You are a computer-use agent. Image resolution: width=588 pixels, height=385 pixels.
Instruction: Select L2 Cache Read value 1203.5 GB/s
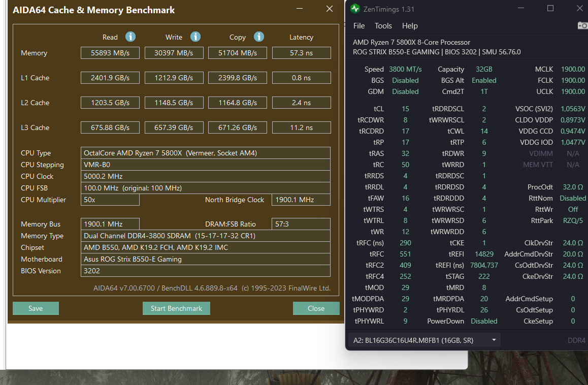pos(110,103)
